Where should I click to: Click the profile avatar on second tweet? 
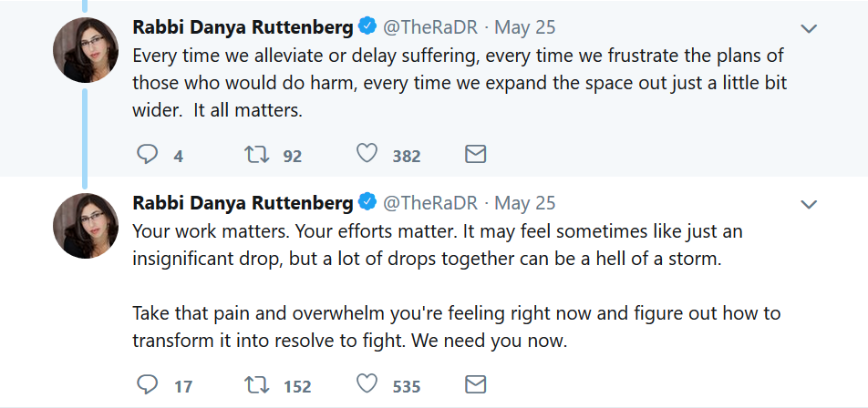tap(85, 225)
